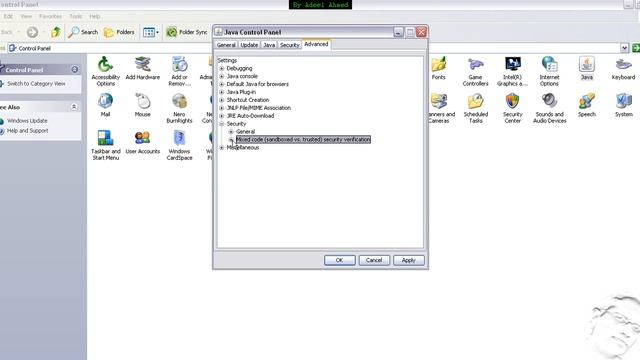The height and width of the screenshot is (360, 640).
Task: Expand the JRE Auto-Download node
Action: point(222,116)
